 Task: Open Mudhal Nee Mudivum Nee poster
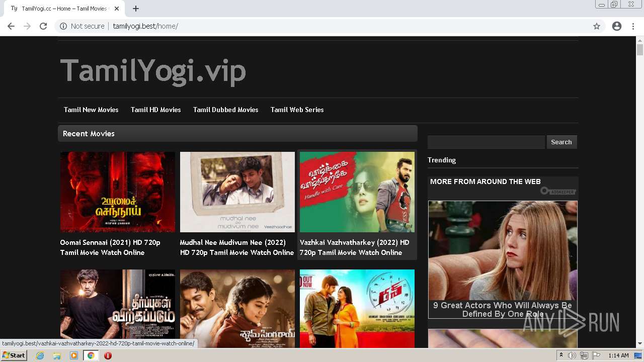237,192
